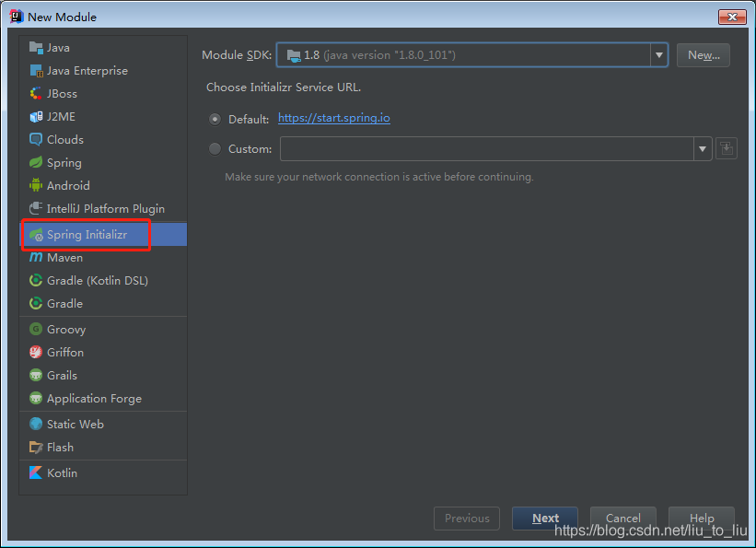The width and height of the screenshot is (756, 548).
Task: Click inside the Custom URL input field
Action: click(487, 148)
